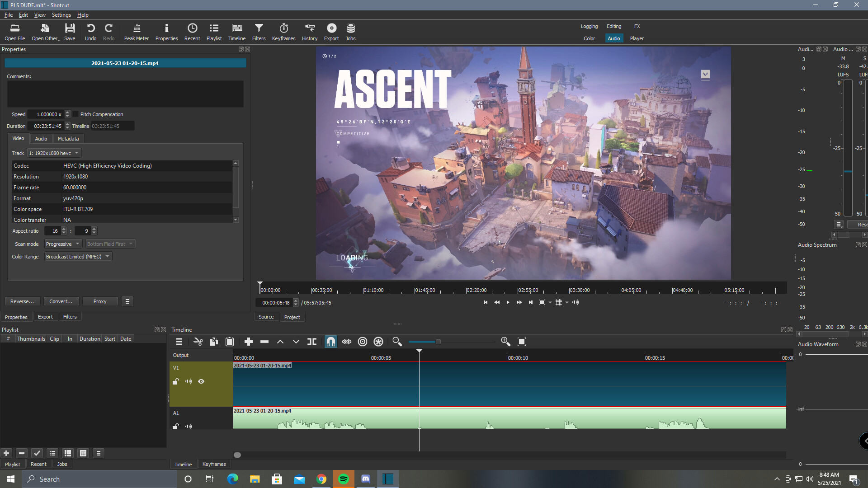Open the Filters panel from toolbar

click(259, 32)
